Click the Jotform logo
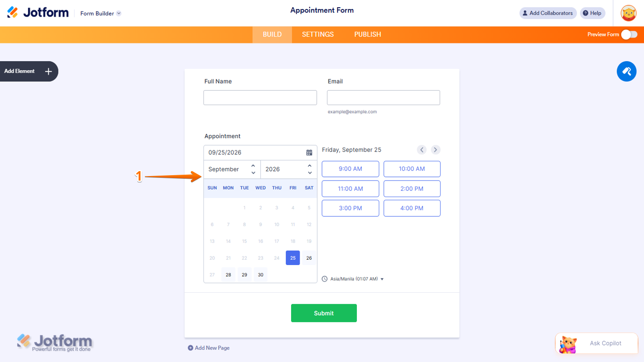The width and height of the screenshot is (644, 362). (38, 13)
